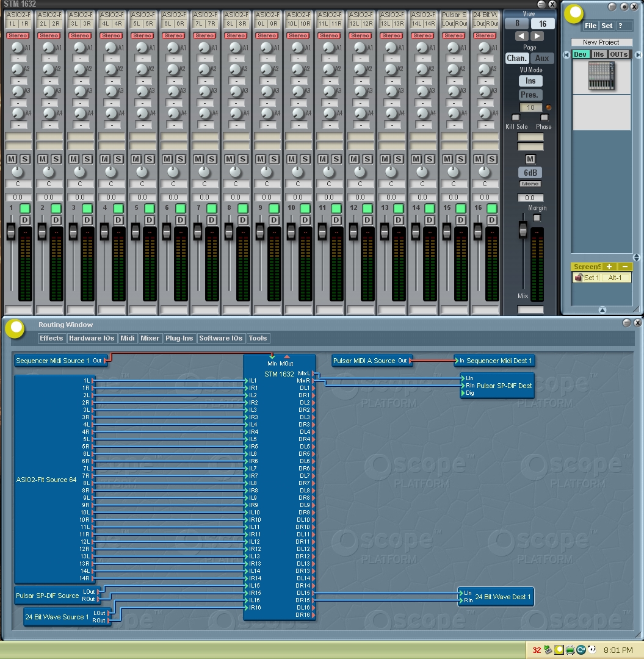Click the A4 aux knob on channel 10

tap(298, 113)
